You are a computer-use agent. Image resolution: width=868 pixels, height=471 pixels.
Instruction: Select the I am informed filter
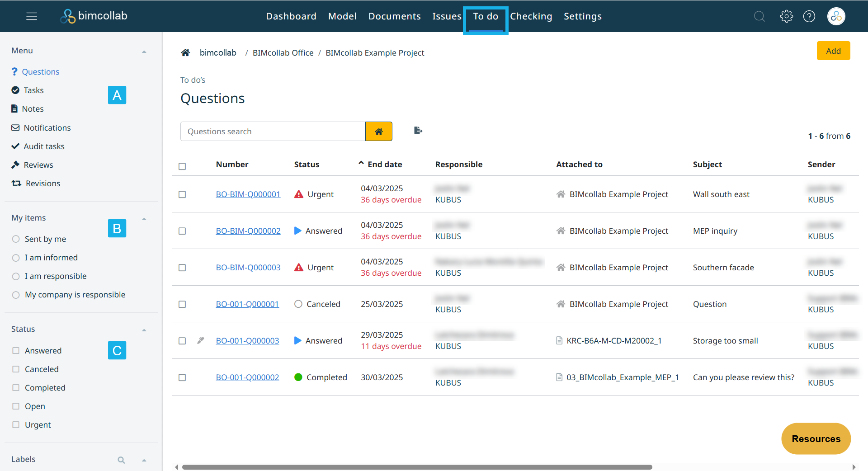coord(16,258)
